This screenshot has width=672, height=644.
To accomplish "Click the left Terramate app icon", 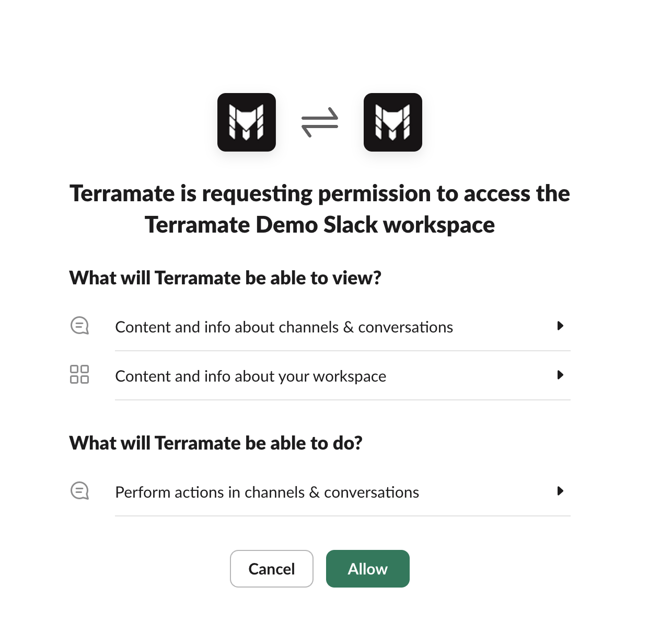I will click(x=246, y=121).
